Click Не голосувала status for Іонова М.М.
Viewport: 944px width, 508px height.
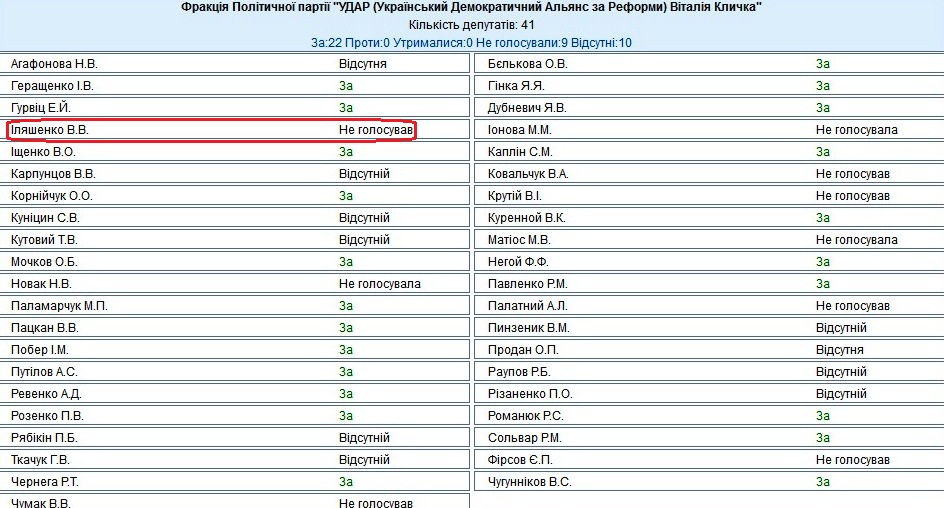coord(857,130)
